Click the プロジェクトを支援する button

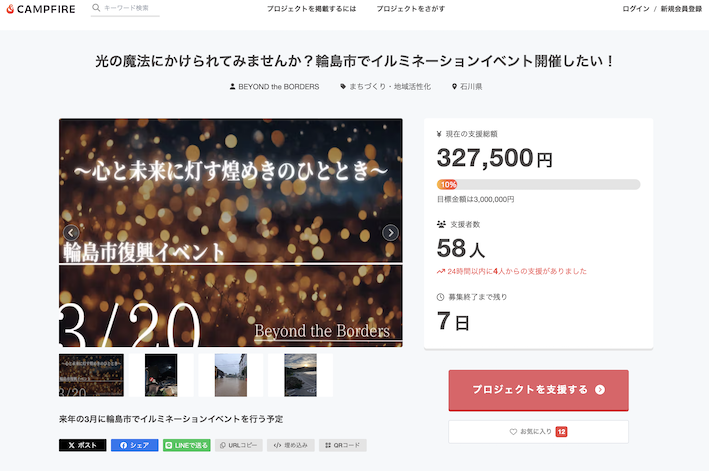[539, 390]
